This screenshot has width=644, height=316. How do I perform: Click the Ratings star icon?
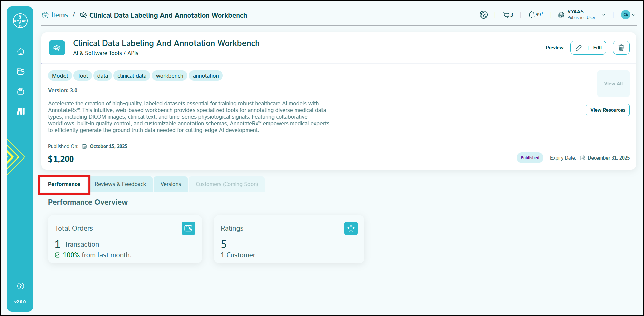click(351, 228)
